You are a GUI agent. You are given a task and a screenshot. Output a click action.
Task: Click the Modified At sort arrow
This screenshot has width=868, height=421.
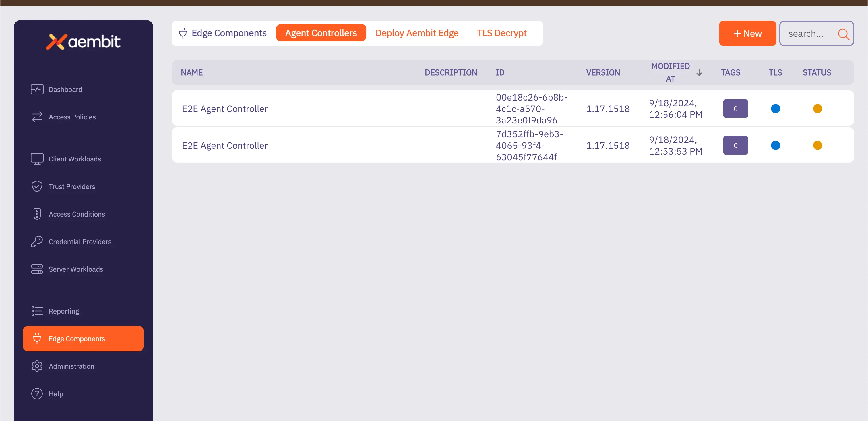700,72
